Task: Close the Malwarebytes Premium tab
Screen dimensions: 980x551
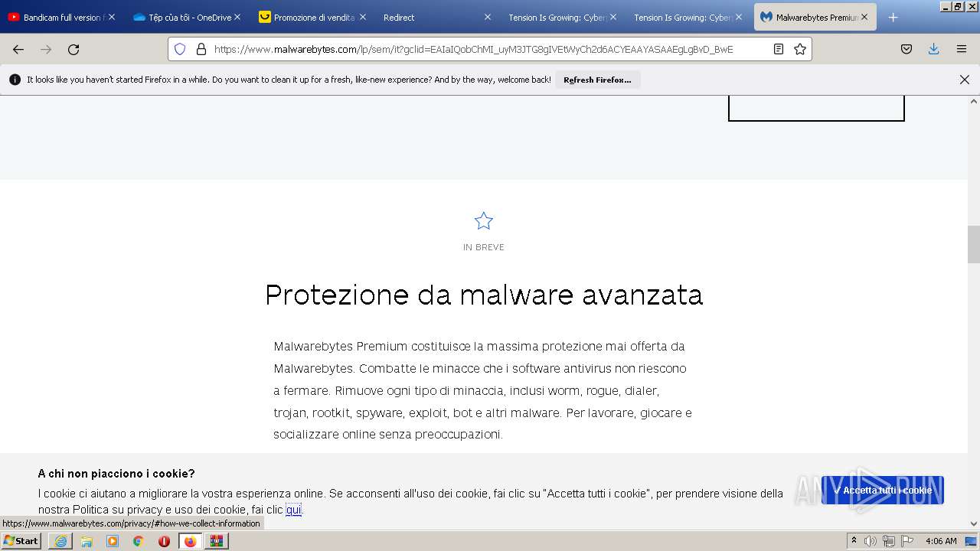Action: tap(864, 17)
